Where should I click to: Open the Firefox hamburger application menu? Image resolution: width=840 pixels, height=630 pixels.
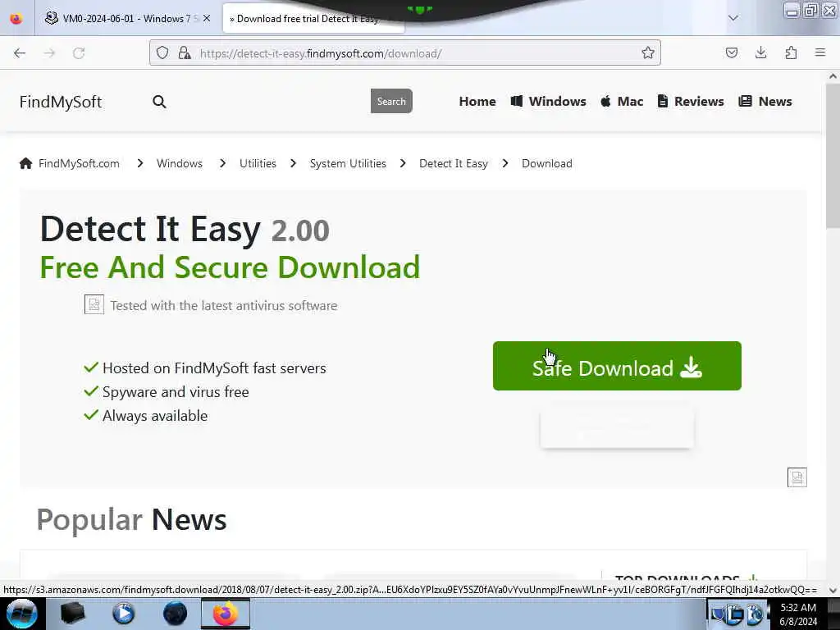pyautogui.click(x=820, y=52)
